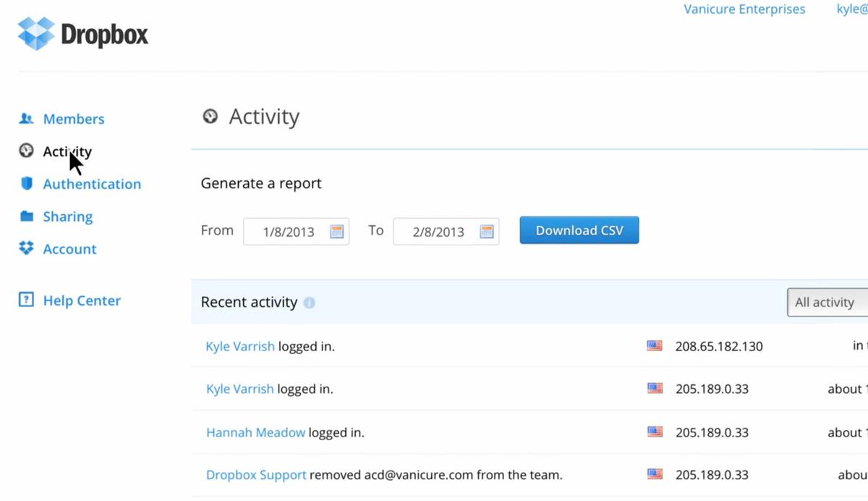
Task: Click the Dropbox wordmark text
Action: 104,34
